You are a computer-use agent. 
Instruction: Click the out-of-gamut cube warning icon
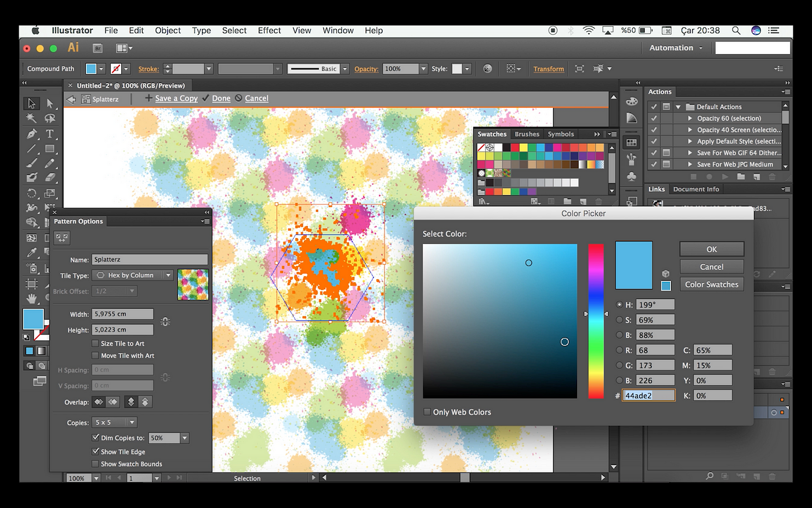pyautogui.click(x=666, y=273)
